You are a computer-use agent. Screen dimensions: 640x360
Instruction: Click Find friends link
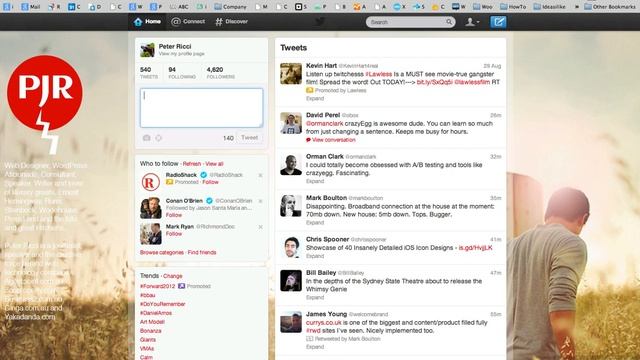pos(202,253)
